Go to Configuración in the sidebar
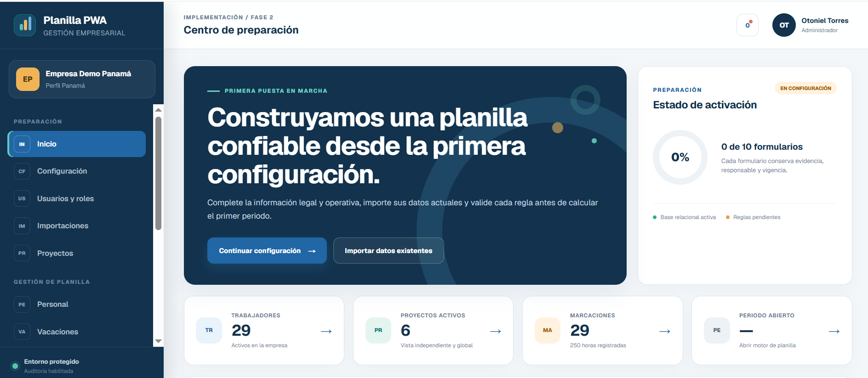The width and height of the screenshot is (868, 378). point(77,171)
